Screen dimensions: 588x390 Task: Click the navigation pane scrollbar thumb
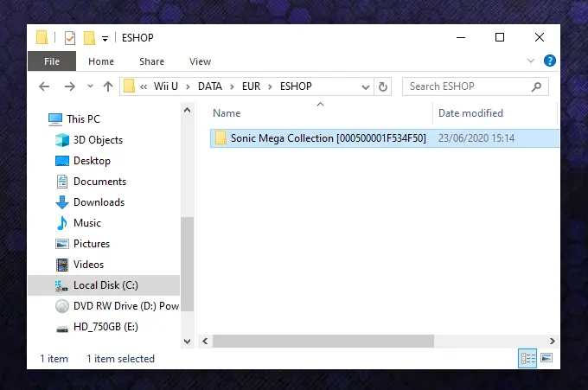pos(187,264)
